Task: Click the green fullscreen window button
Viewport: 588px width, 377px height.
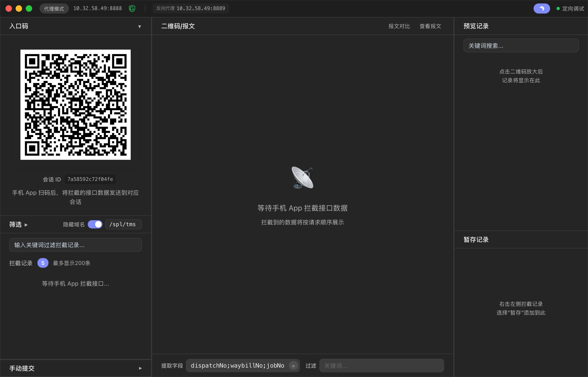Action: pyautogui.click(x=29, y=8)
